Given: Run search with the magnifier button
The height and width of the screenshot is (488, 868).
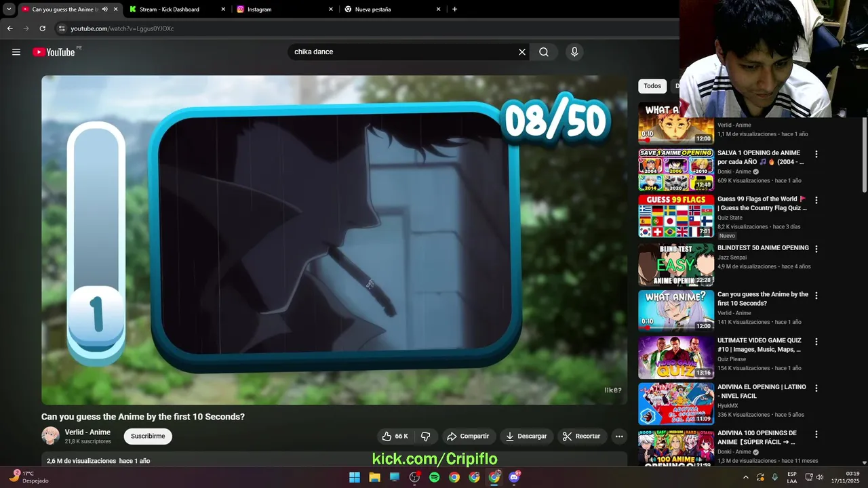Looking at the screenshot, I should (544, 52).
